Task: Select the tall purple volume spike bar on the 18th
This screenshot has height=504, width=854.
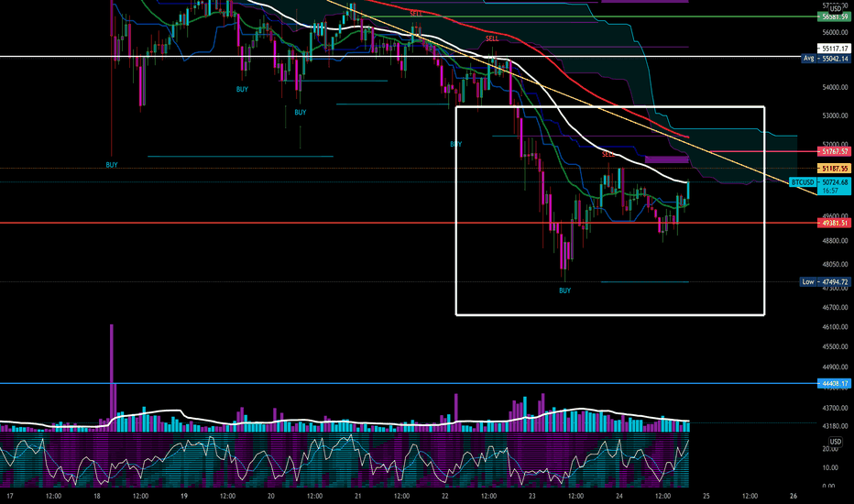Action: coord(112,378)
